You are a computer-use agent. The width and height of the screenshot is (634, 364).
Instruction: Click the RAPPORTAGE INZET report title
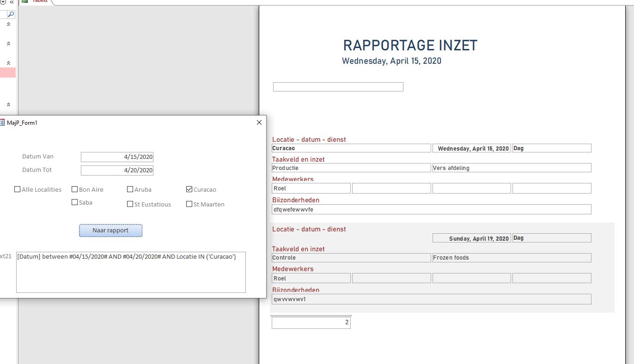(x=410, y=45)
